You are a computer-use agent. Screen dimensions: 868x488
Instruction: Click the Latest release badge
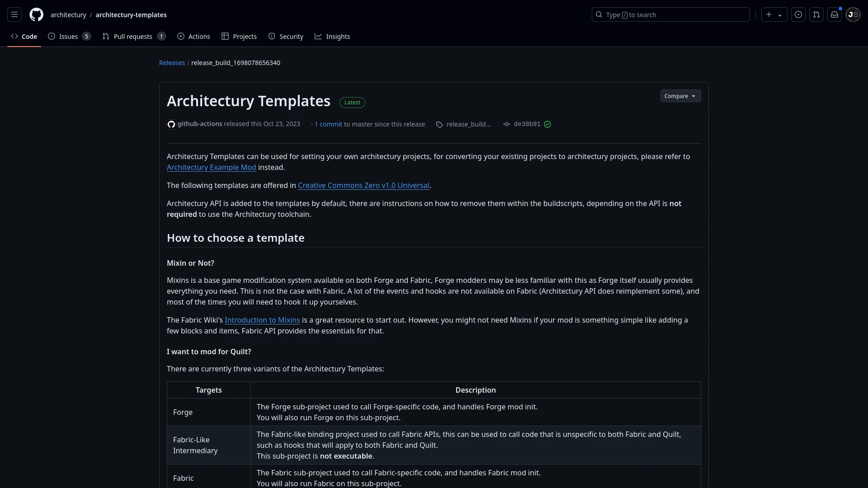pos(352,103)
